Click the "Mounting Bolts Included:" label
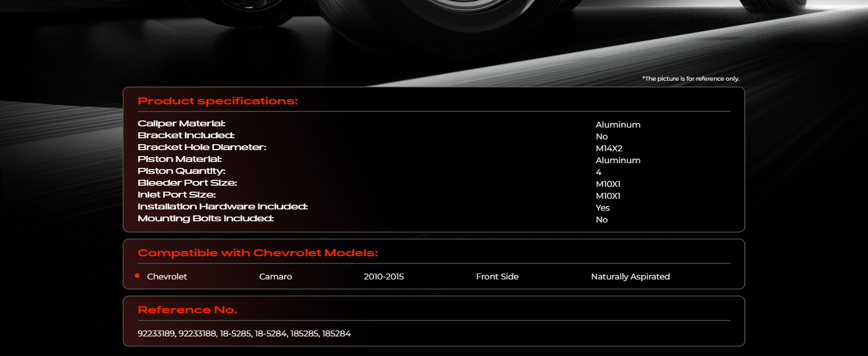Viewport: 868px width, 356px height. (205, 218)
